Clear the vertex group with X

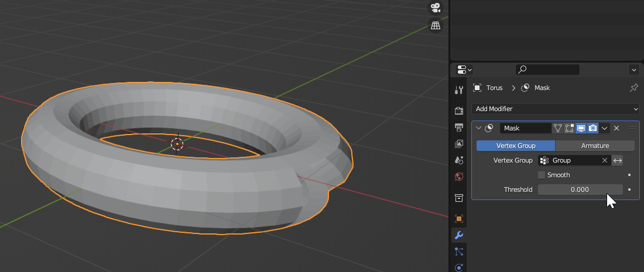click(x=605, y=160)
